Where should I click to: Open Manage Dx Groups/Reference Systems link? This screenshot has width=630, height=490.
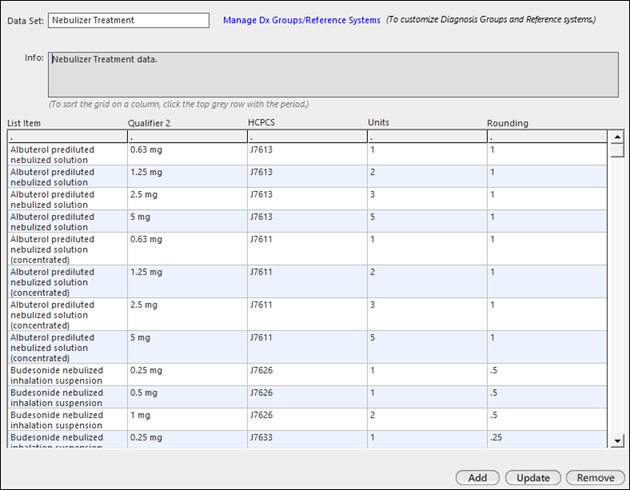[301, 20]
